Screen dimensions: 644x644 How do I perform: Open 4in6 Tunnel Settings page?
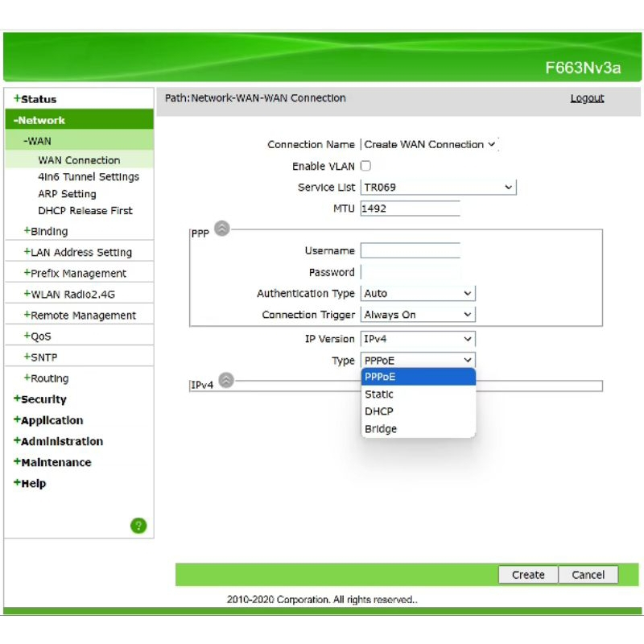89,177
